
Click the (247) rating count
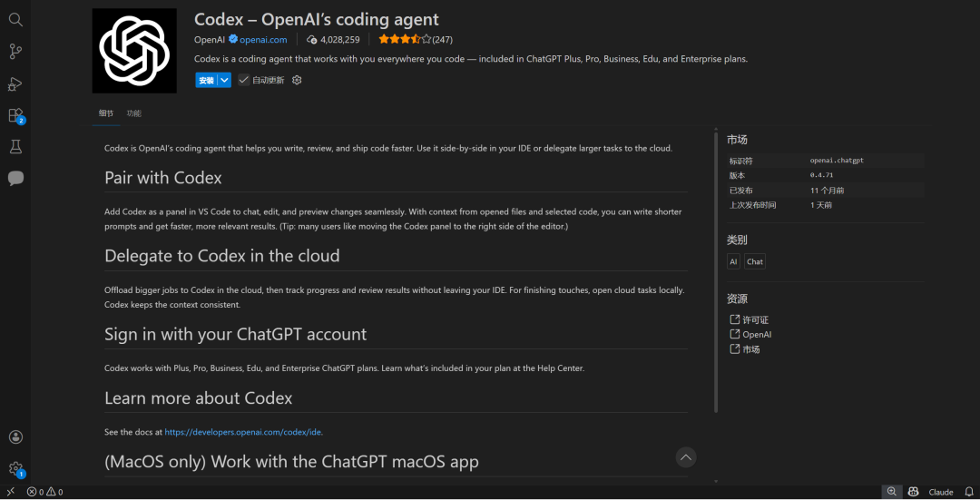[443, 39]
